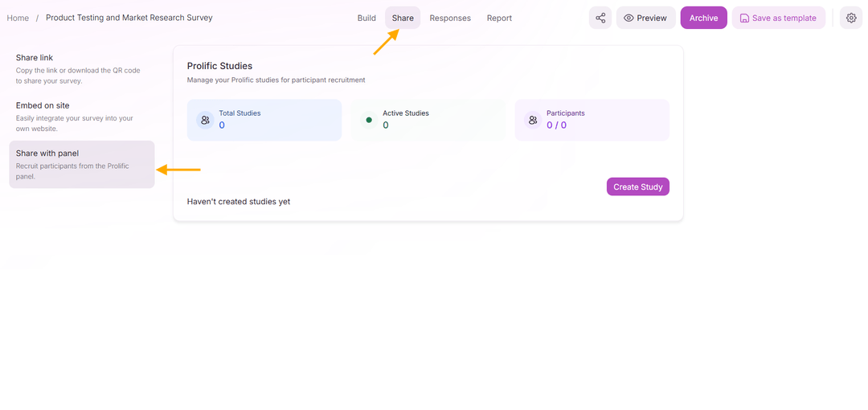Viewport: 868px width, 410px height.
Task: Save the survey as a template
Action: (x=778, y=18)
